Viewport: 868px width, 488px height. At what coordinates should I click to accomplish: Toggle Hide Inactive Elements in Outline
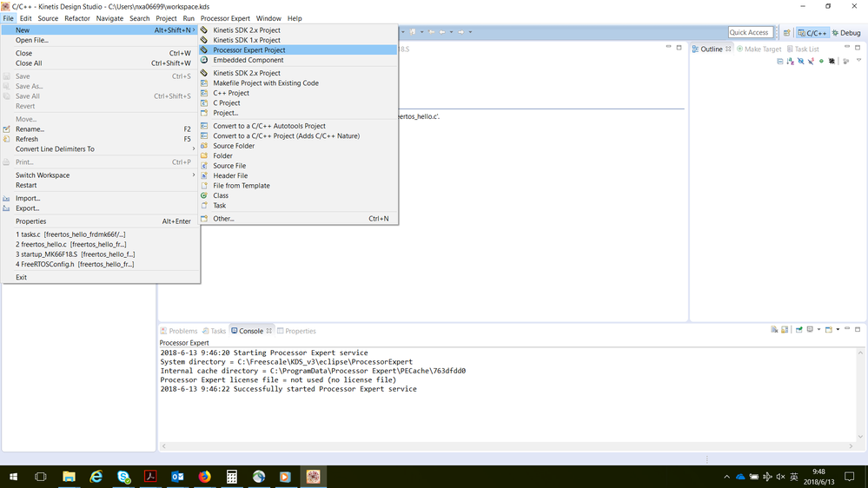coord(832,61)
